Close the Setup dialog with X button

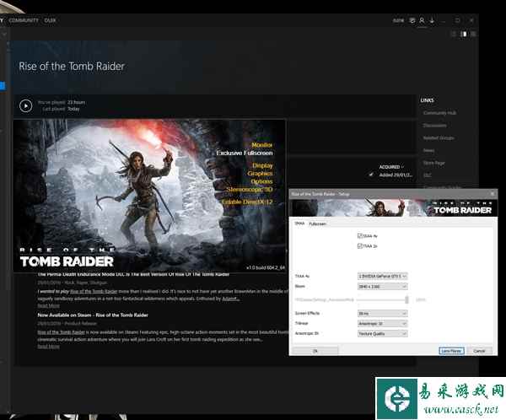(493, 194)
